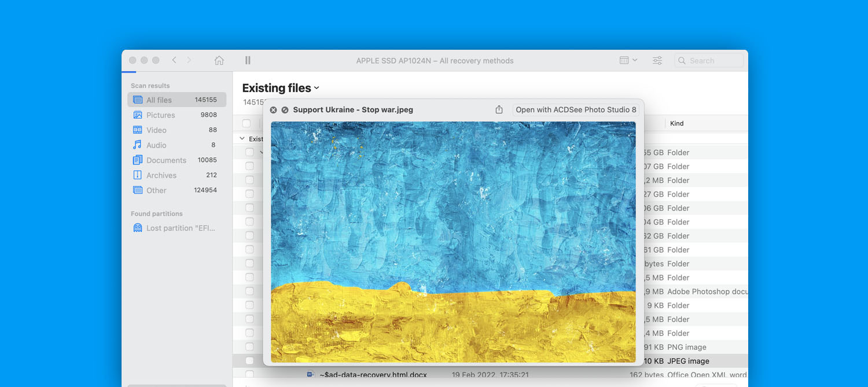Click the Scan results sidebar heading

[150, 86]
